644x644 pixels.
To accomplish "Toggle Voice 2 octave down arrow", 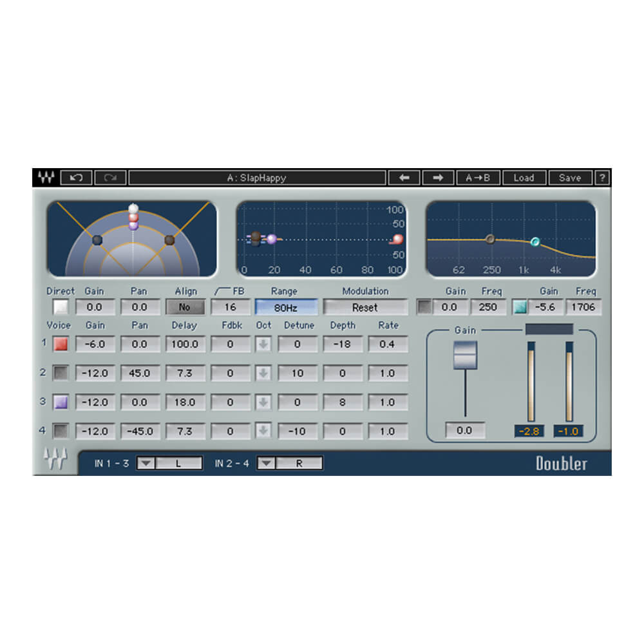I will [263, 373].
